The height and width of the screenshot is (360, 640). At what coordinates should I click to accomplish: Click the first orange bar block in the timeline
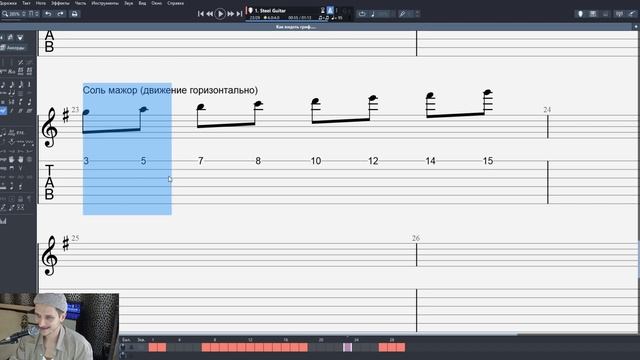tap(153, 347)
